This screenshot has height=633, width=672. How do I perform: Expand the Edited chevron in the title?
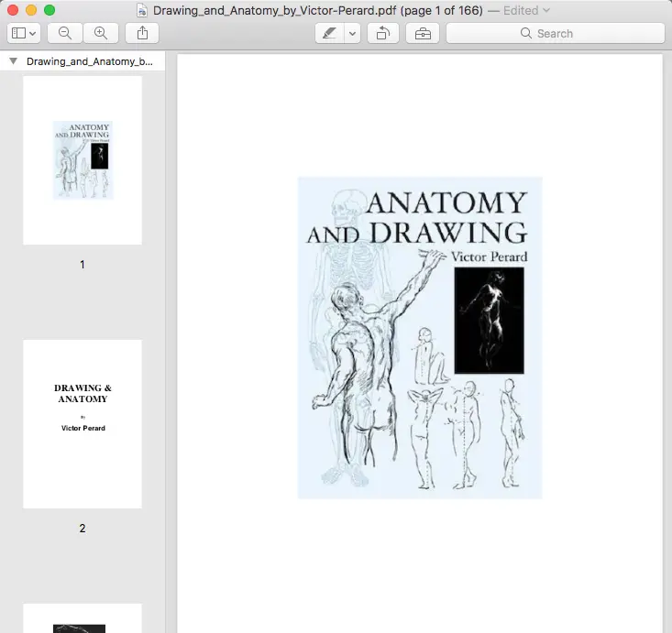[546, 10]
